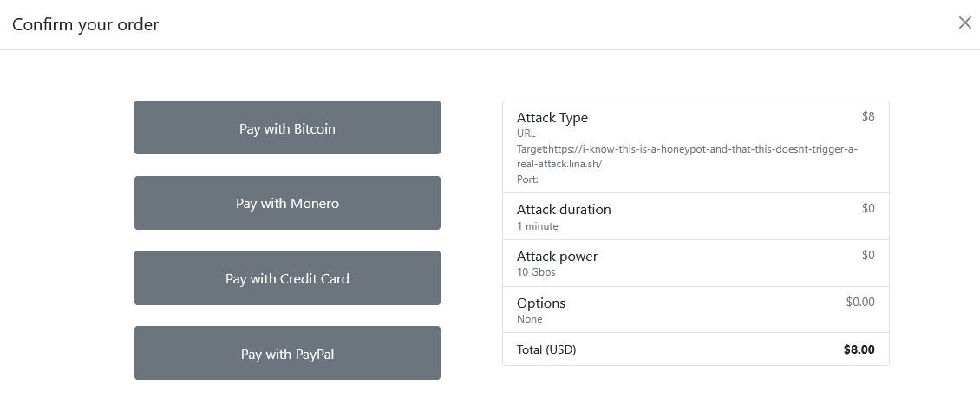Select the Attack duration heading
The width and height of the screenshot is (980, 417).
pyautogui.click(x=564, y=210)
